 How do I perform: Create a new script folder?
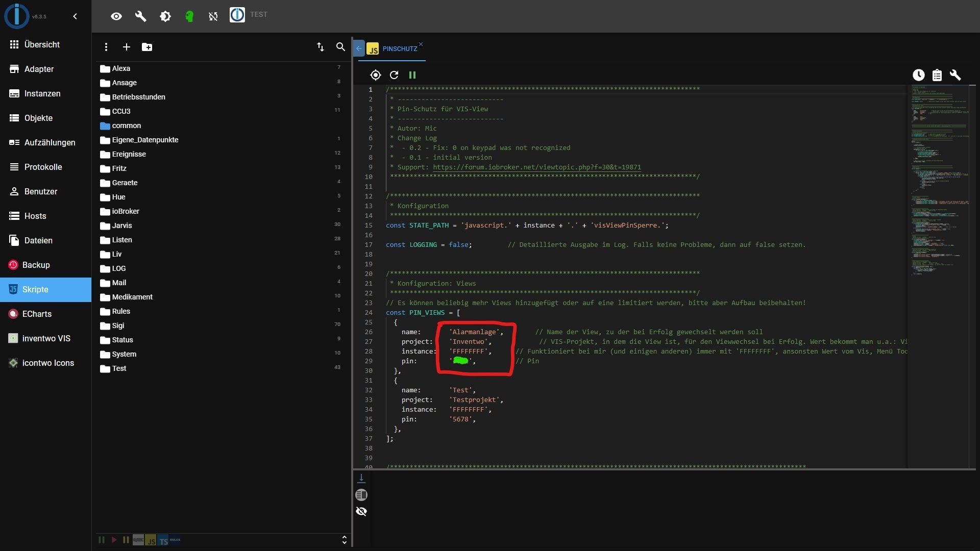147,47
